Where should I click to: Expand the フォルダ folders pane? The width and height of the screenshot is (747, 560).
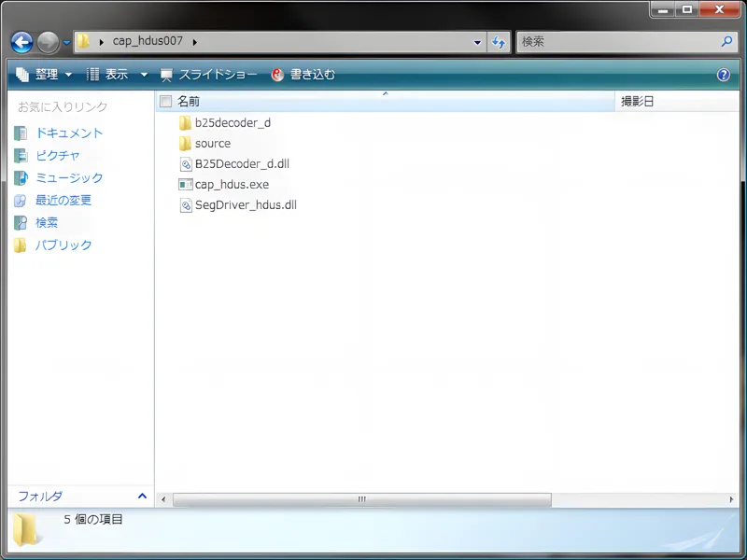point(142,497)
